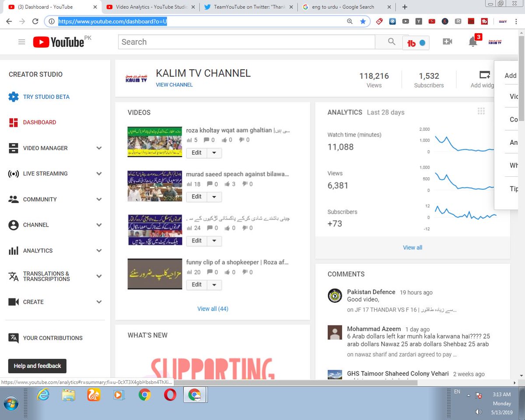
Task: Click the Try Studio Beta gear icon
Action: pyautogui.click(x=14, y=97)
